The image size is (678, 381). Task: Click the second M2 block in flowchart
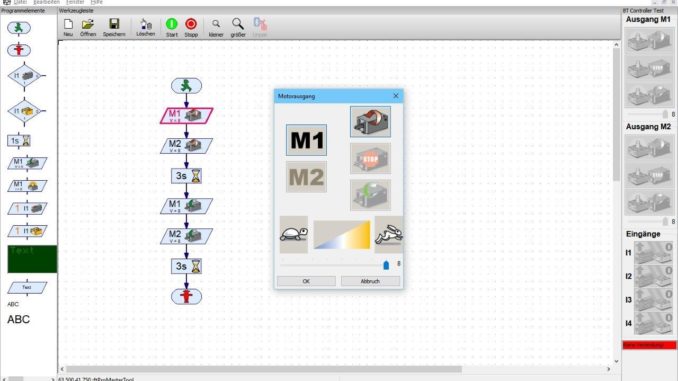tap(186, 236)
